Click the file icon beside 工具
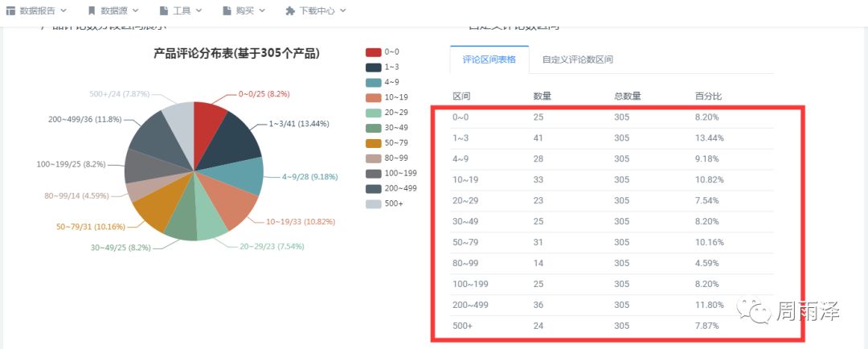 click(164, 11)
